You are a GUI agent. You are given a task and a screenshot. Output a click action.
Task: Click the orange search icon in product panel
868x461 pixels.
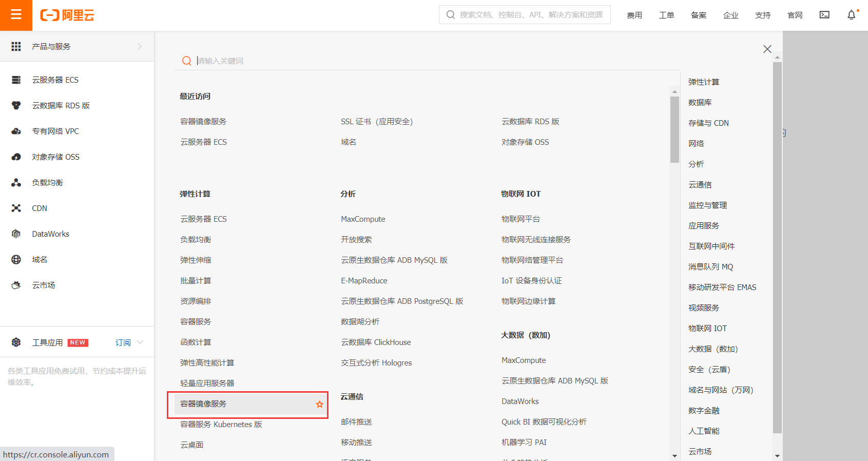point(187,61)
